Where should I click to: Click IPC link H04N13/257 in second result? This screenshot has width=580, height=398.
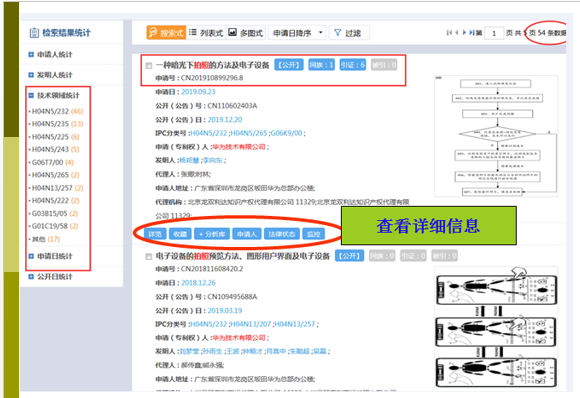pyautogui.click(x=295, y=324)
